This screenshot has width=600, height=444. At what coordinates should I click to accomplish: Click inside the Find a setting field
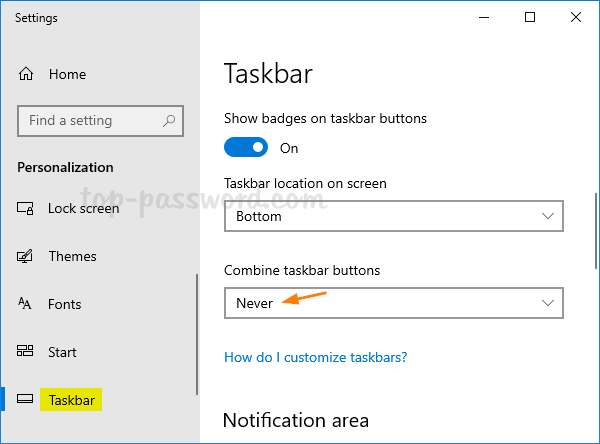(90, 121)
